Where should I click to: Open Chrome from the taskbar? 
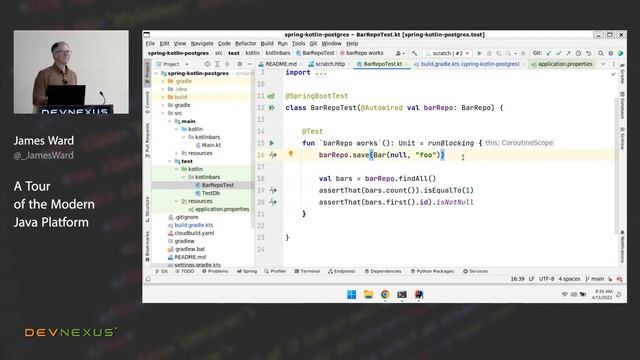tap(385, 295)
